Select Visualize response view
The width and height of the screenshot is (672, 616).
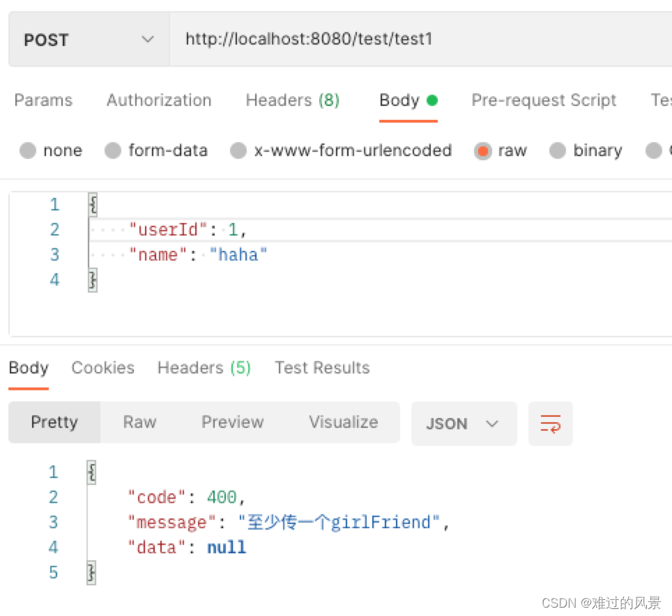pos(344,422)
